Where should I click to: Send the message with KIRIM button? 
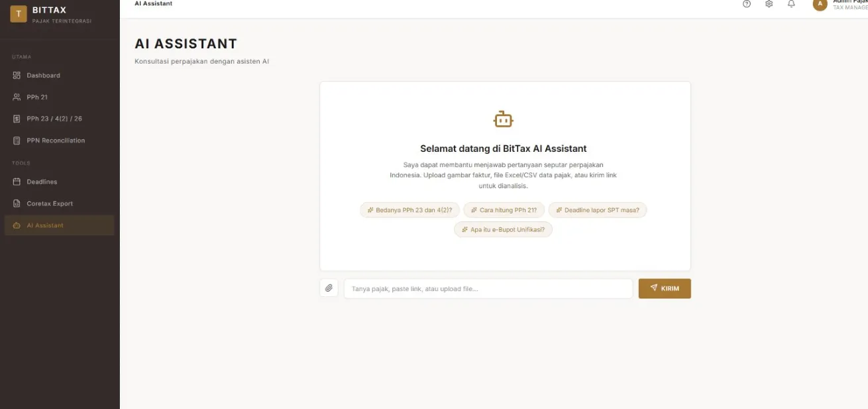665,288
